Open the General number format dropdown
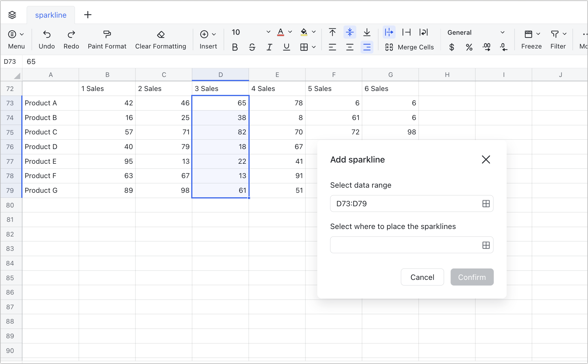The height and width of the screenshot is (364, 588). [x=502, y=32]
